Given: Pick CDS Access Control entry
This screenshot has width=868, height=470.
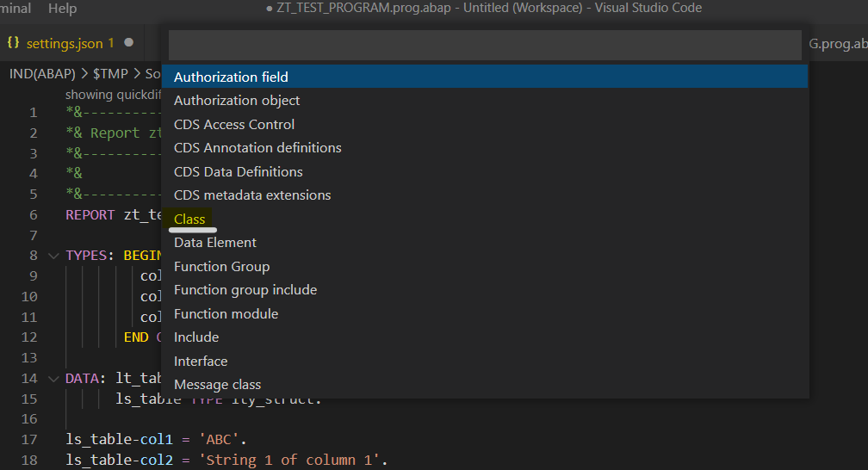Looking at the screenshot, I should 234,125.
